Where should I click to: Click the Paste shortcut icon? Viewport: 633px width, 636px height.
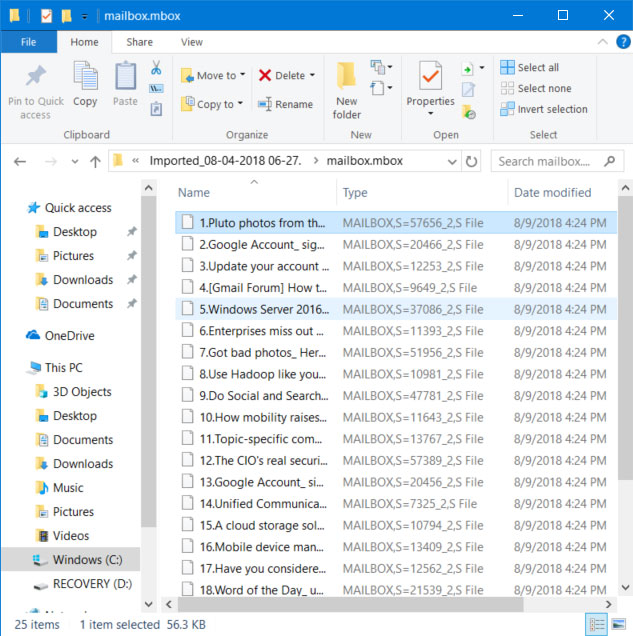point(156,109)
